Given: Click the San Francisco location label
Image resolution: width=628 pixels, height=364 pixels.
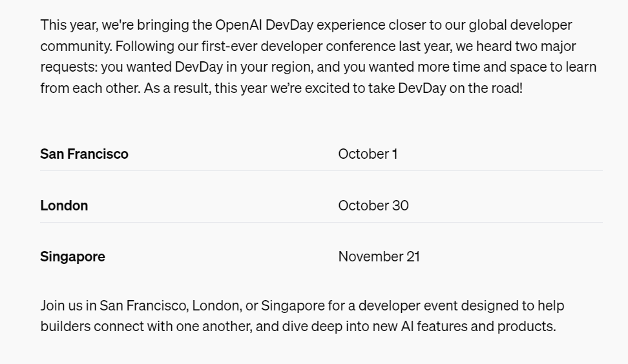Looking at the screenshot, I should click(84, 154).
